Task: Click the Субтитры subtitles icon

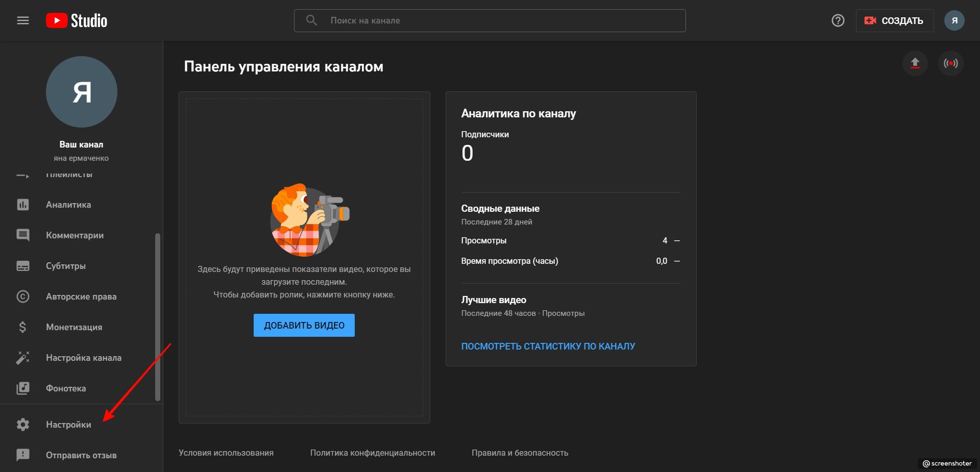Action: [23, 266]
